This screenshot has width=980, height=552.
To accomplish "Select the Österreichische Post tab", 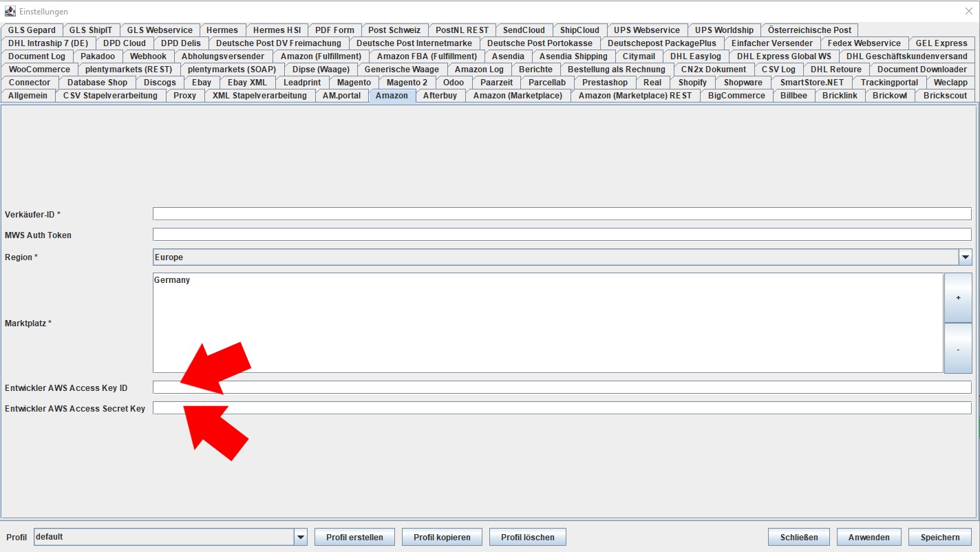I will coord(810,30).
